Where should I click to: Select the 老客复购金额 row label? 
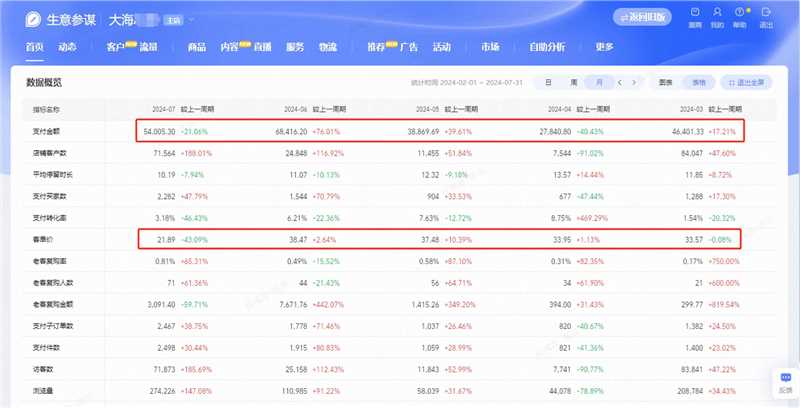53,304
